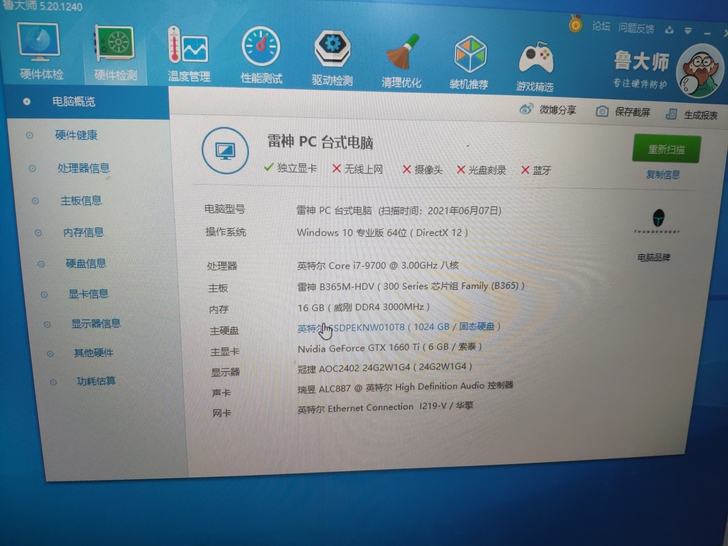This screenshot has width=728, height=546.
Task: Select 电脑概览 in the sidebar
Action: click(x=73, y=102)
